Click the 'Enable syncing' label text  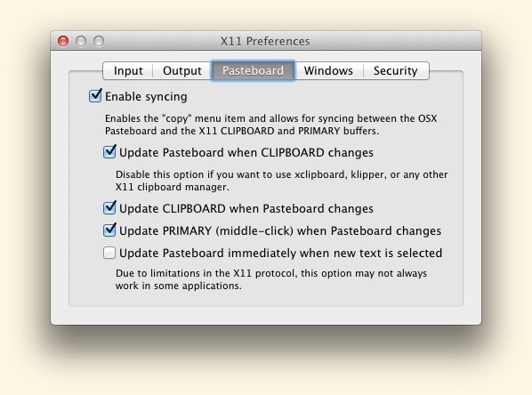(146, 97)
